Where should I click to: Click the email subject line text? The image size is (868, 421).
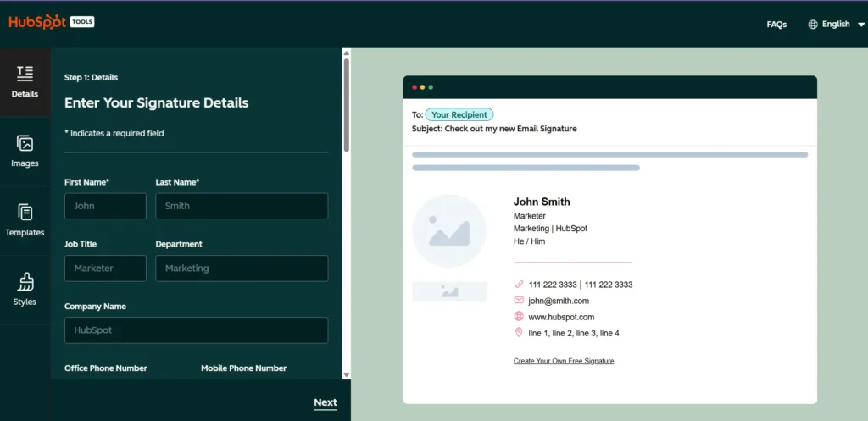tap(494, 129)
